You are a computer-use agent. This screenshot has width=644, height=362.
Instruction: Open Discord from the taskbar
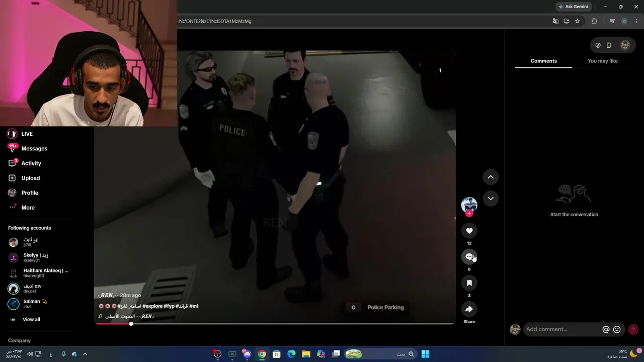[247, 354]
